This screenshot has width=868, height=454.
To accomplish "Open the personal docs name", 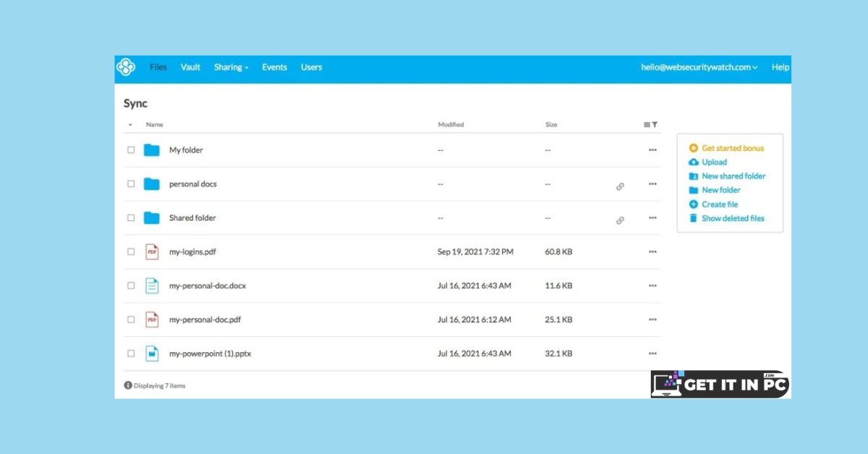I will 193,184.
